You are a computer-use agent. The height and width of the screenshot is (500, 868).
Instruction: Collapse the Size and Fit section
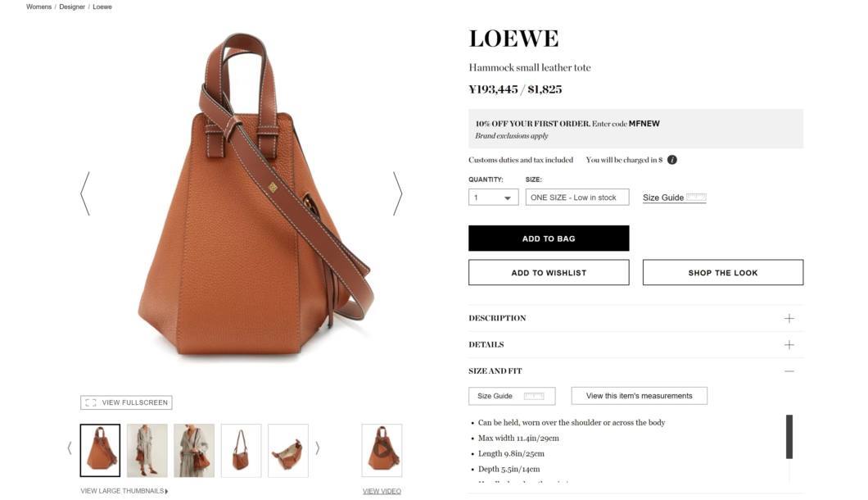(635, 370)
